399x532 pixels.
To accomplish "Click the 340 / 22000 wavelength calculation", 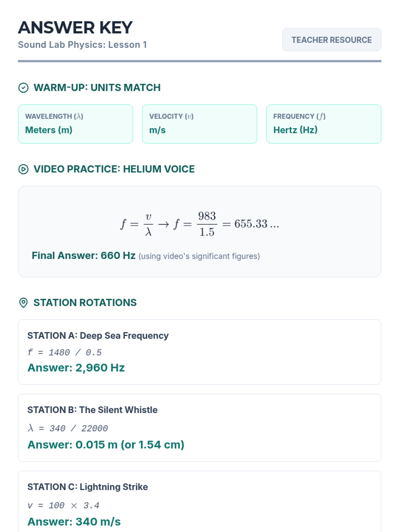I will pyautogui.click(x=68, y=428).
